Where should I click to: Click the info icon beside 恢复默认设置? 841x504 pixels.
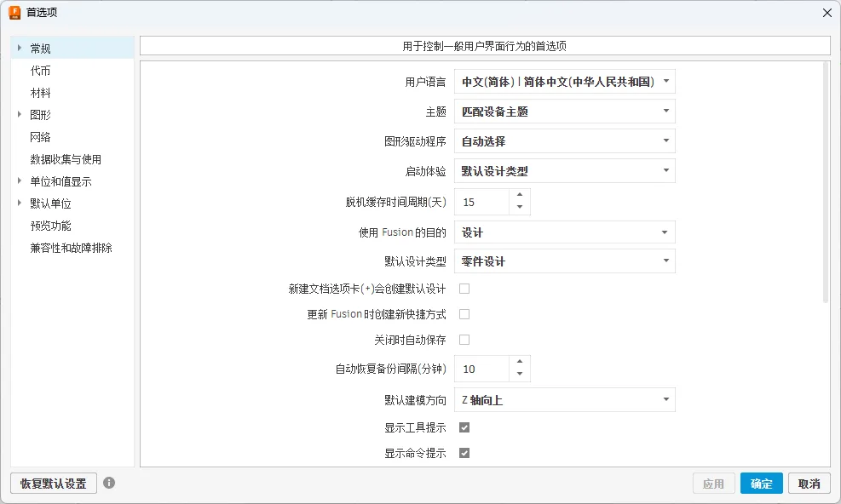[109, 483]
